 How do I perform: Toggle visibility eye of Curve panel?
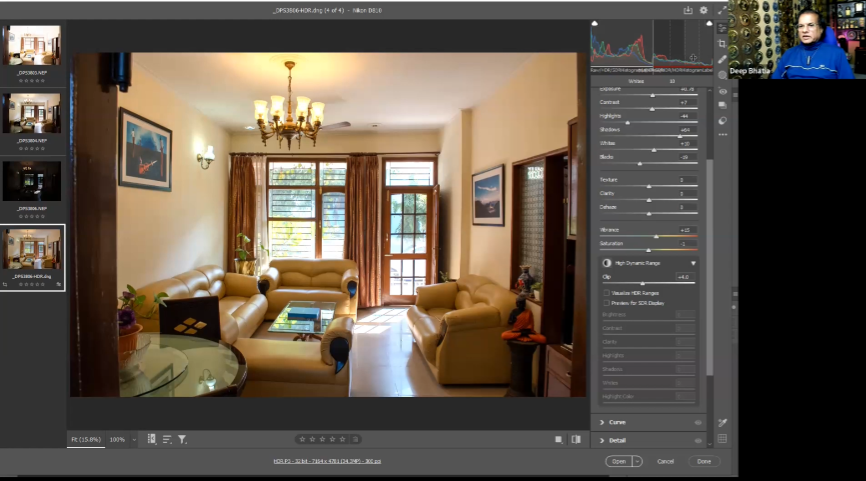tap(698, 422)
